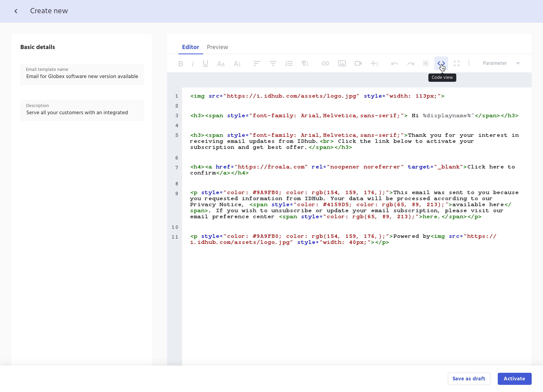Viewport: 543px width, 392px height.
Task: Toggle the Code view button
Action: coord(441,63)
